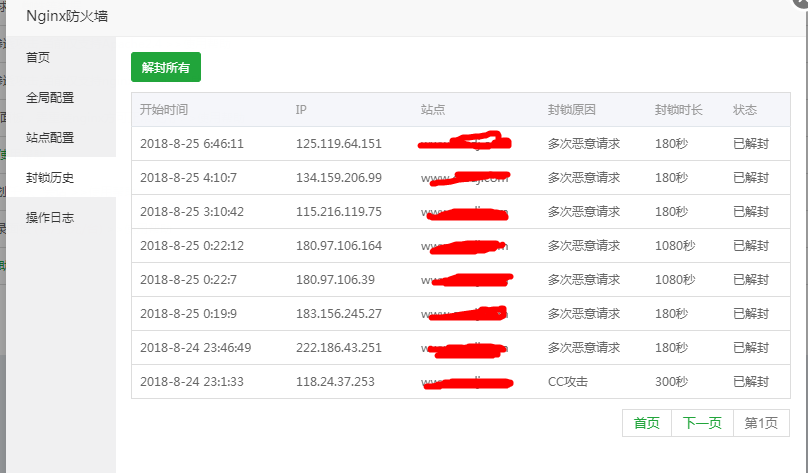Image resolution: width=808 pixels, height=473 pixels.
Task: Click the 封锁原因 column header
Action: point(572,109)
